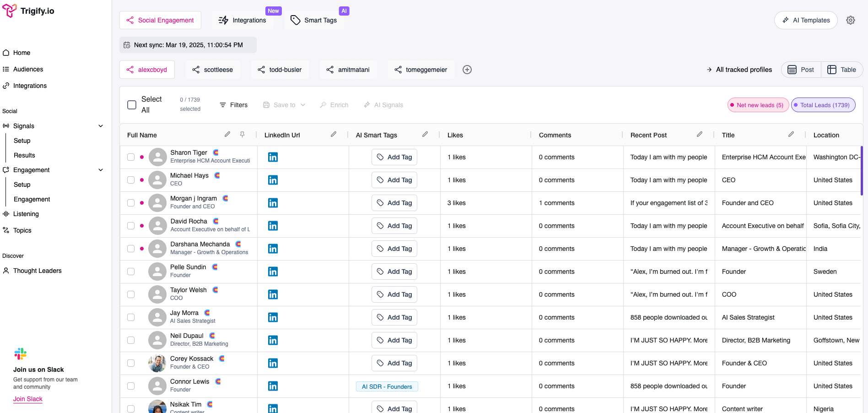
Task: Click Pelle Sundin's contact badge icon
Action: [215, 267]
